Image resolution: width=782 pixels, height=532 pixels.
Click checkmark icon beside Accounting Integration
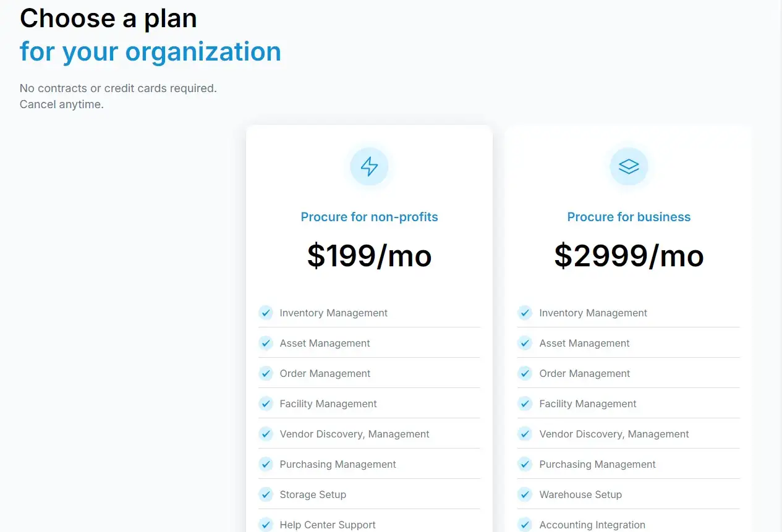tap(525, 525)
